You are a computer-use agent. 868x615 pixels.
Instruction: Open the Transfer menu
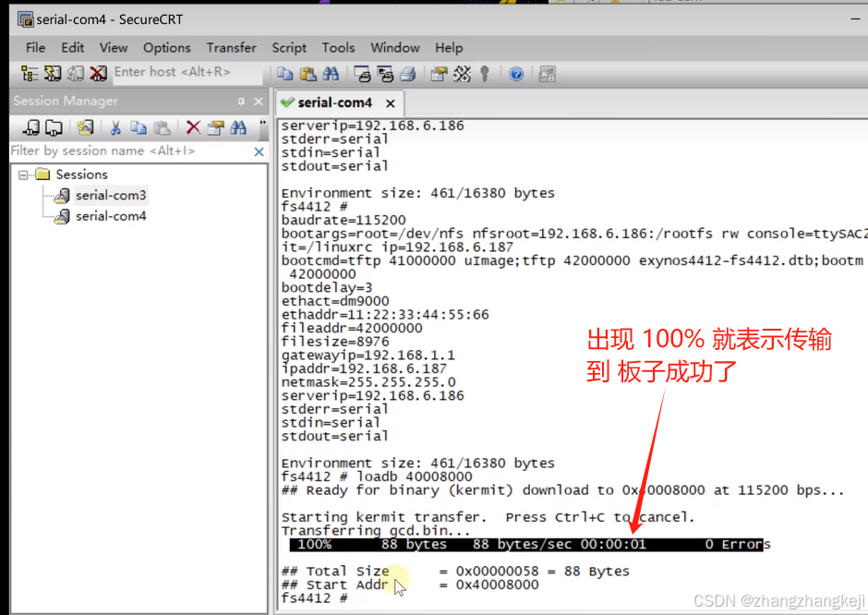pyautogui.click(x=232, y=48)
